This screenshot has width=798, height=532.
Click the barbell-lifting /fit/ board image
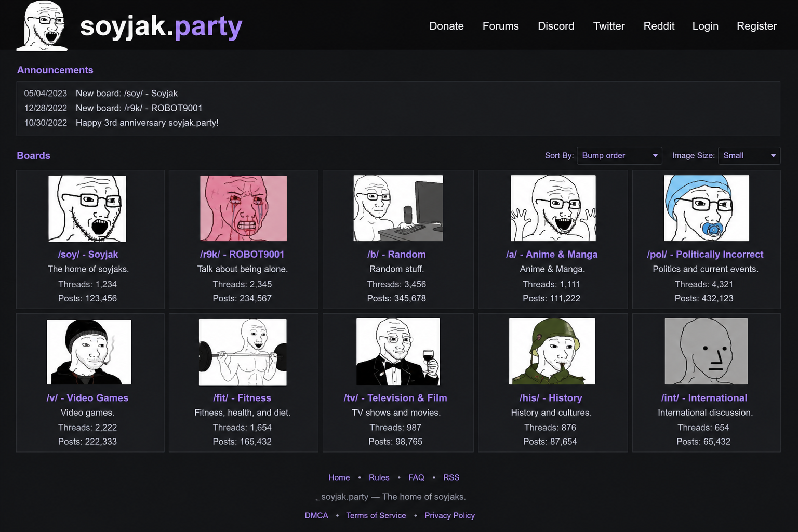click(243, 352)
